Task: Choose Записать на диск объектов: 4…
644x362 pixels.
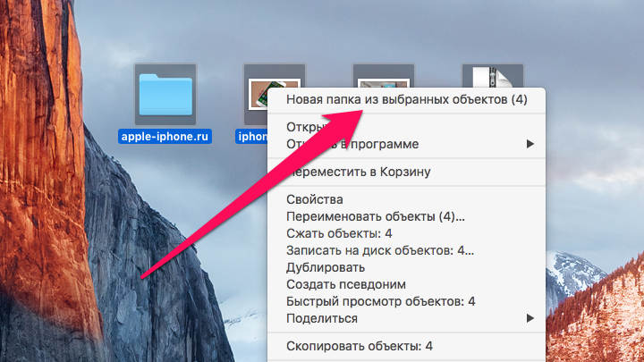Action: coord(380,250)
